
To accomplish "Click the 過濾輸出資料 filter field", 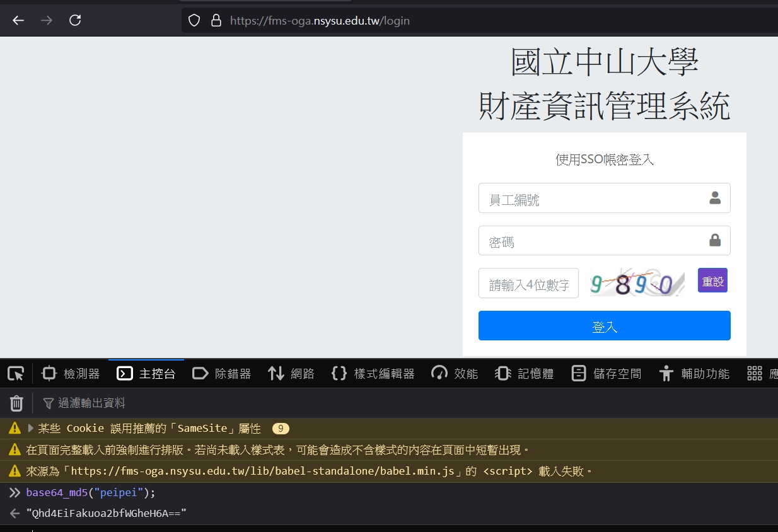I will (91, 403).
